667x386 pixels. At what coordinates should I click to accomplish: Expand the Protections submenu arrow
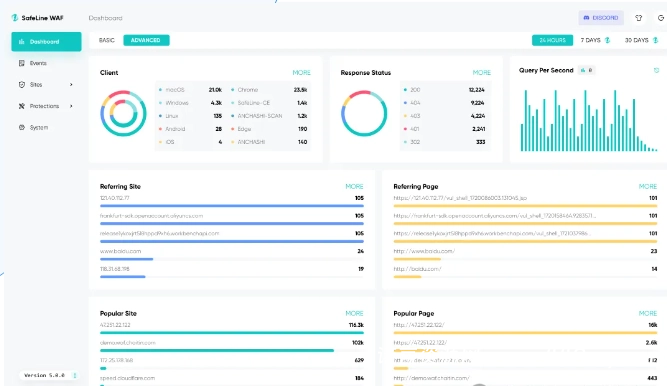click(71, 106)
